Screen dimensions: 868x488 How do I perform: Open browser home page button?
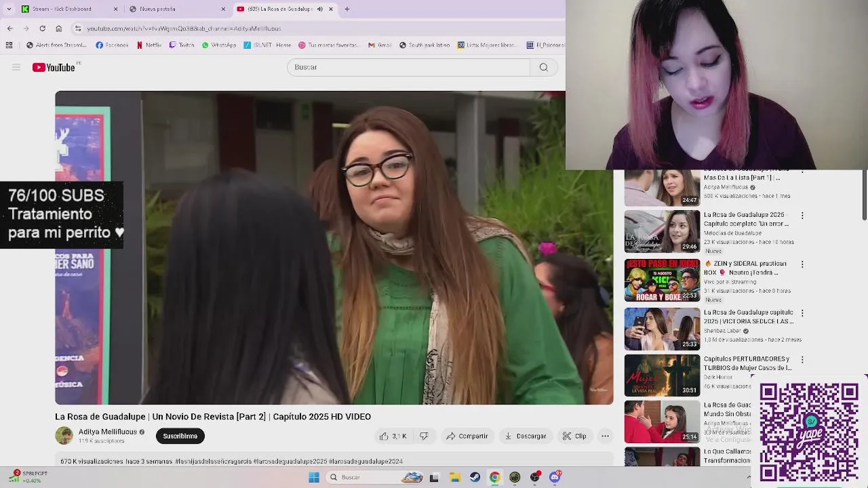[58, 28]
